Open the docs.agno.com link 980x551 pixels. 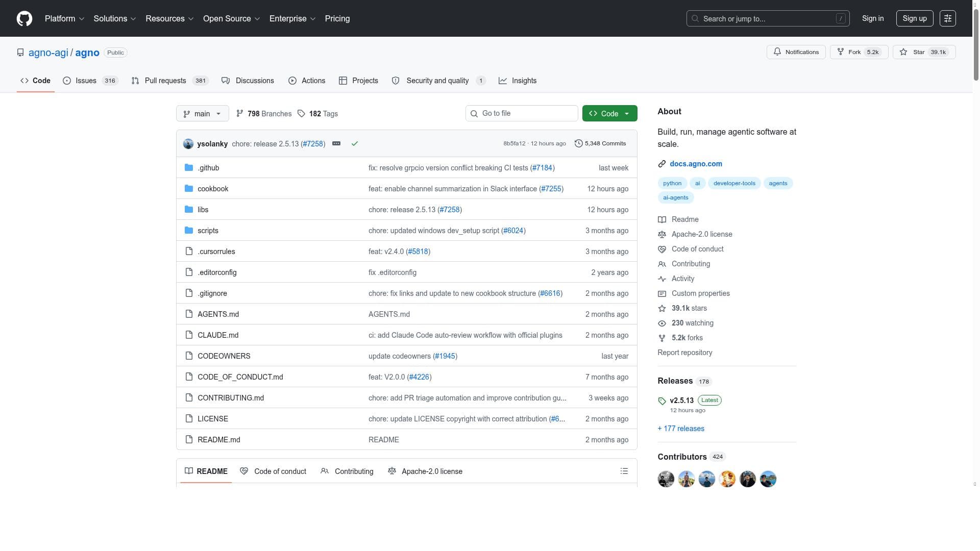(696, 164)
